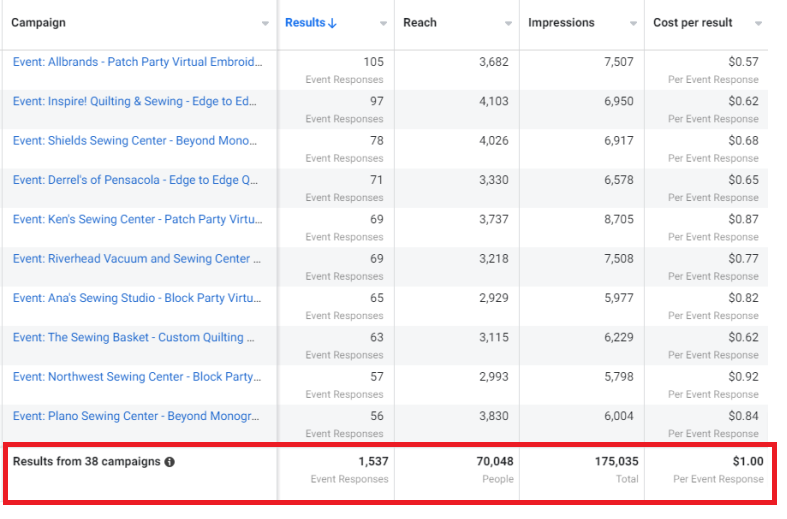The width and height of the screenshot is (787, 519).
Task: Open Riverhead Vacuum and Sewing Center campaign
Action: [137, 259]
